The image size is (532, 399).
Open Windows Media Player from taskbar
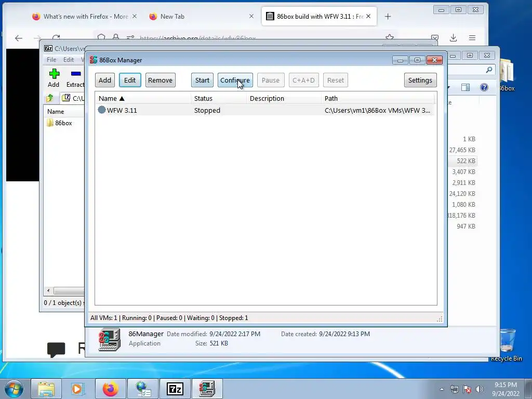77,389
